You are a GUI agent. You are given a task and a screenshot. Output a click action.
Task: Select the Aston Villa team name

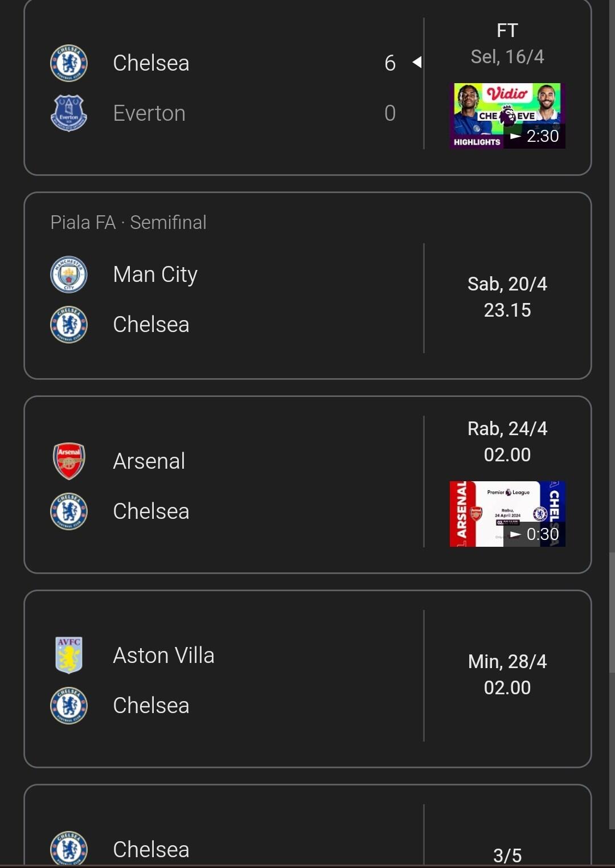(x=164, y=656)
